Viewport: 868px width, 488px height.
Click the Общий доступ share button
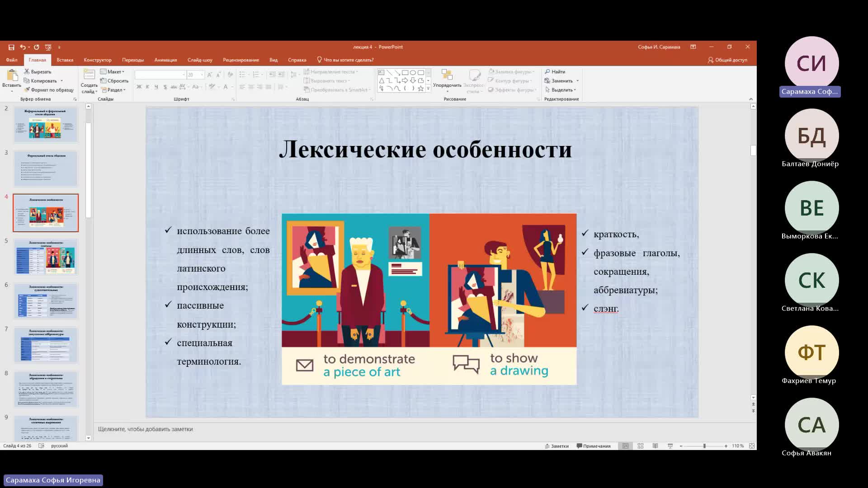[x=727, y=60]
